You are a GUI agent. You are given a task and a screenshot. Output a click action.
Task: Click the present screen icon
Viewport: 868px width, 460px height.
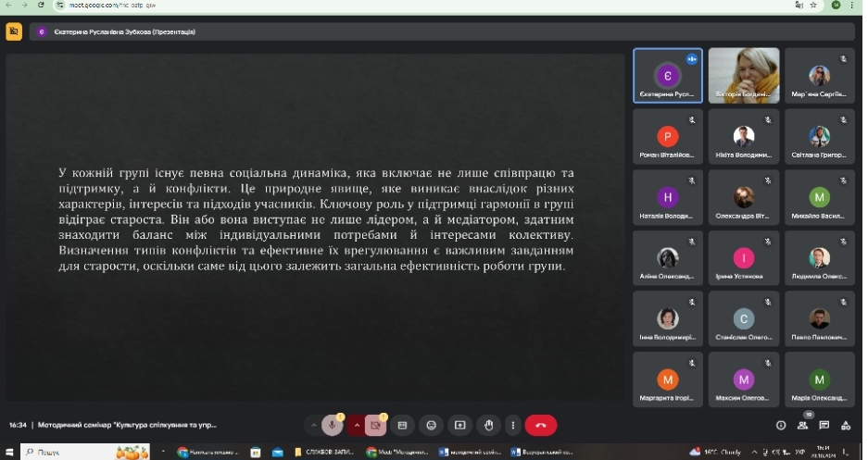pos(459,425)
